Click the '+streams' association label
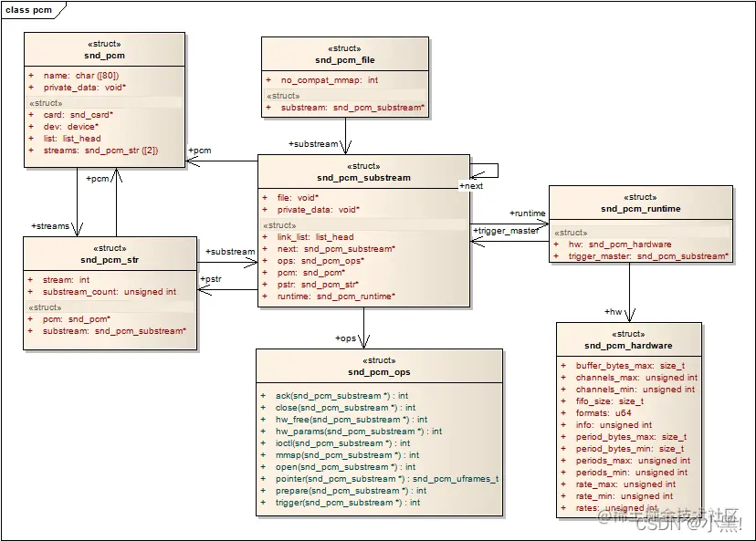Viewport: 756px width, 541px height. point(50,226)
